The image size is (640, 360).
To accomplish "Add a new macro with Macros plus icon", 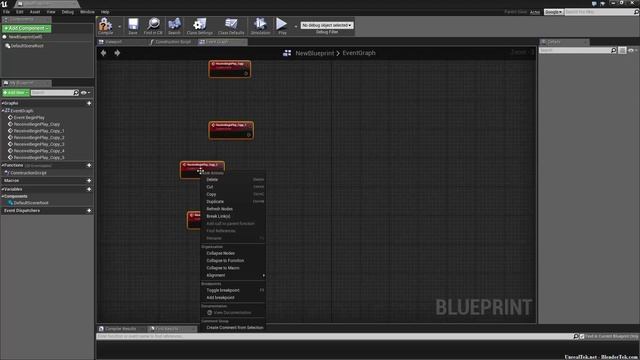I will click(89, 180).
